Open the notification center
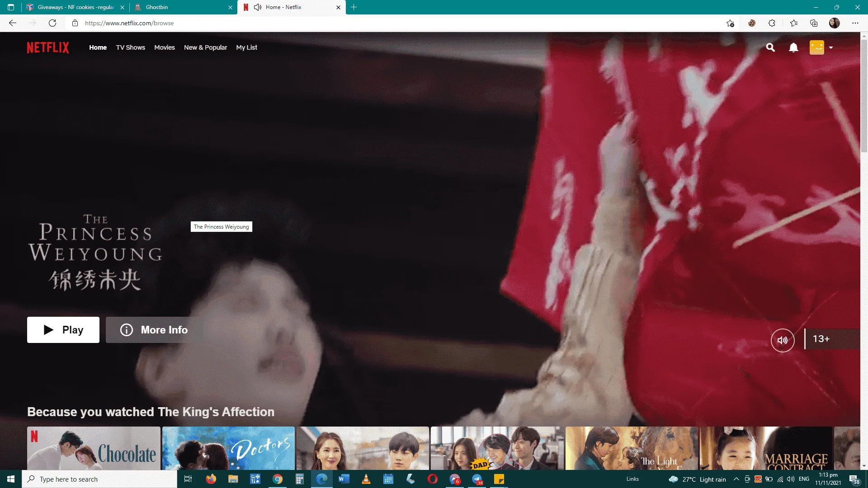 coord(854,479)
